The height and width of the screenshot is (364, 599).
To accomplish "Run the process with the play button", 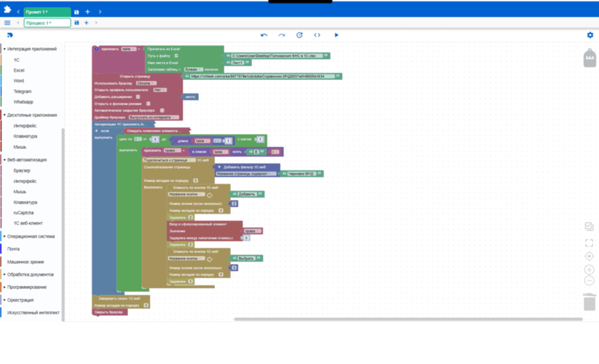I will [x=336, y=35].
